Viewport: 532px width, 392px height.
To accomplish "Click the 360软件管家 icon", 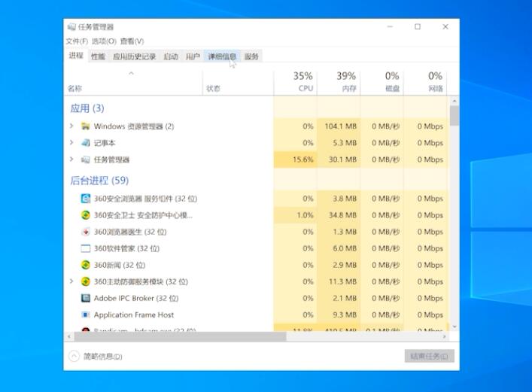I will (x=86, y=248).
